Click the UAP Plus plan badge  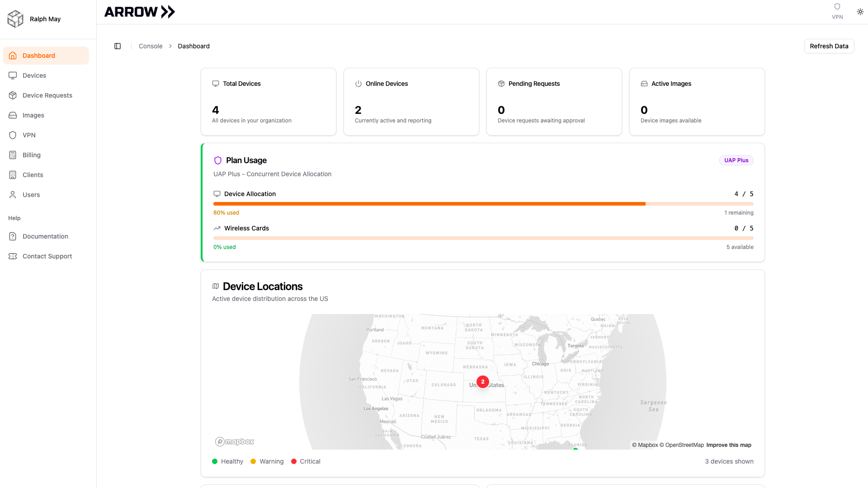pos(736,160)
